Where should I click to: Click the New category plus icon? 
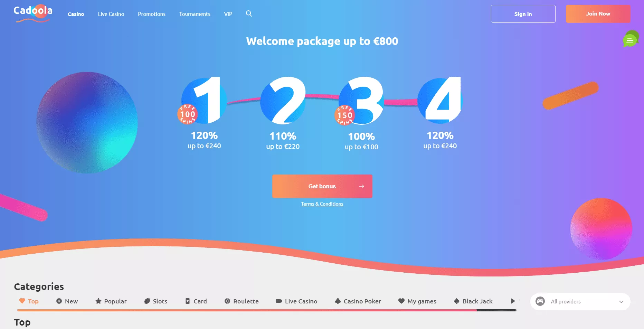(59, 301)
